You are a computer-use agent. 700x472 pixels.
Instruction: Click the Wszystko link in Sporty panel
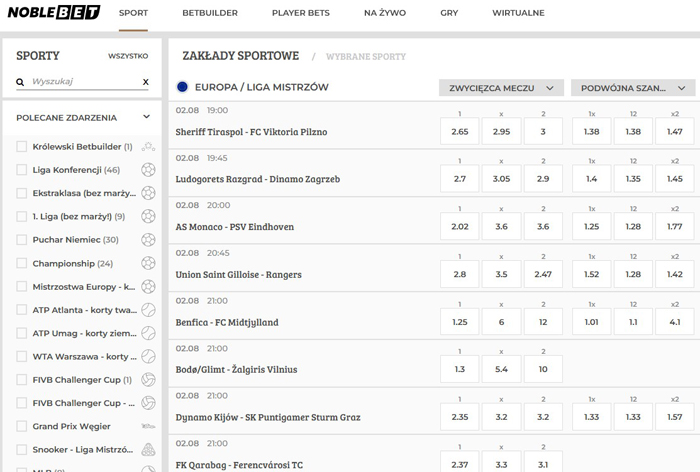[128, 57]
